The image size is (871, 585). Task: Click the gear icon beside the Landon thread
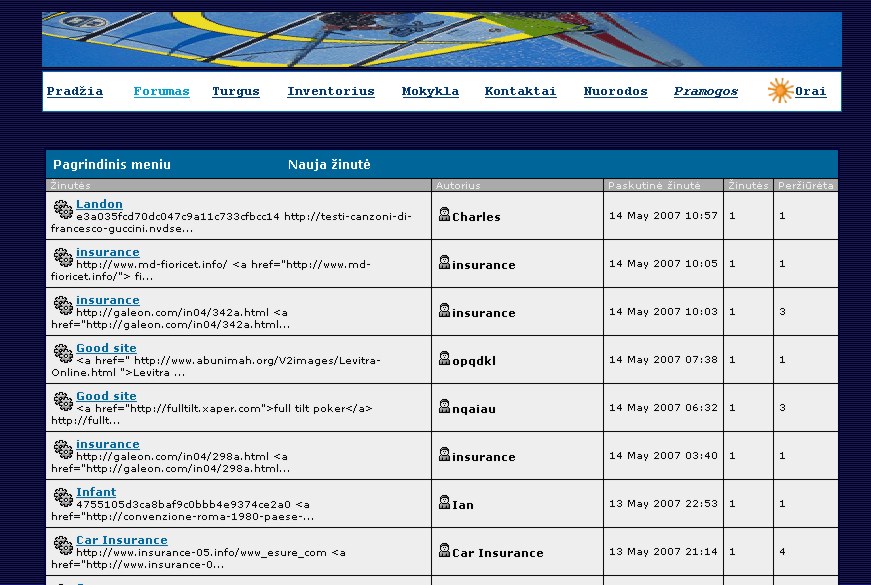[x=63, y=209]
